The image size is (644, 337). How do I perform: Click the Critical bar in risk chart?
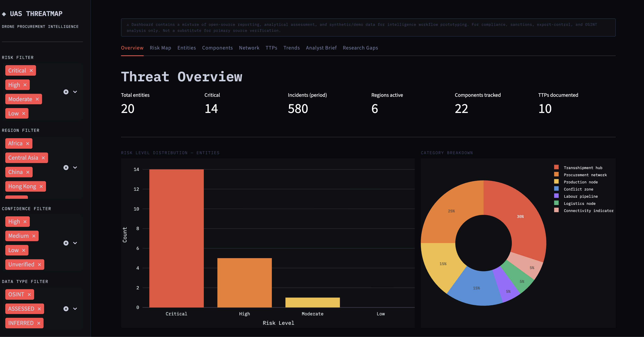[x=176, y=238]
